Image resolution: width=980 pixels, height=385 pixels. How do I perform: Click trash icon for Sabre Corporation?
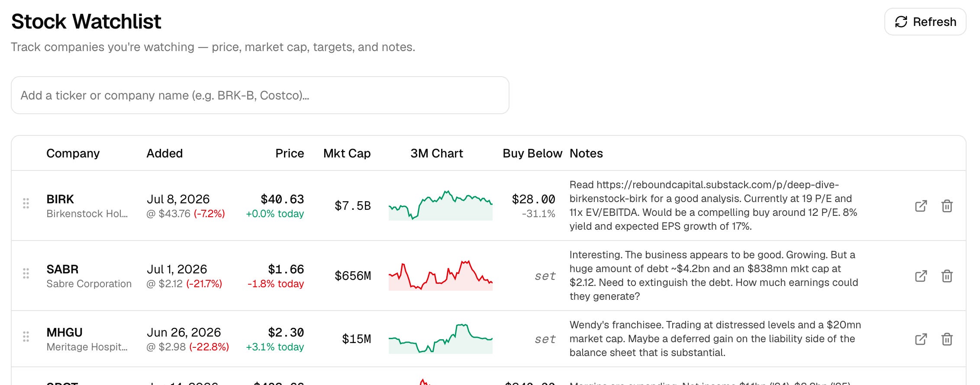(947, 276)
